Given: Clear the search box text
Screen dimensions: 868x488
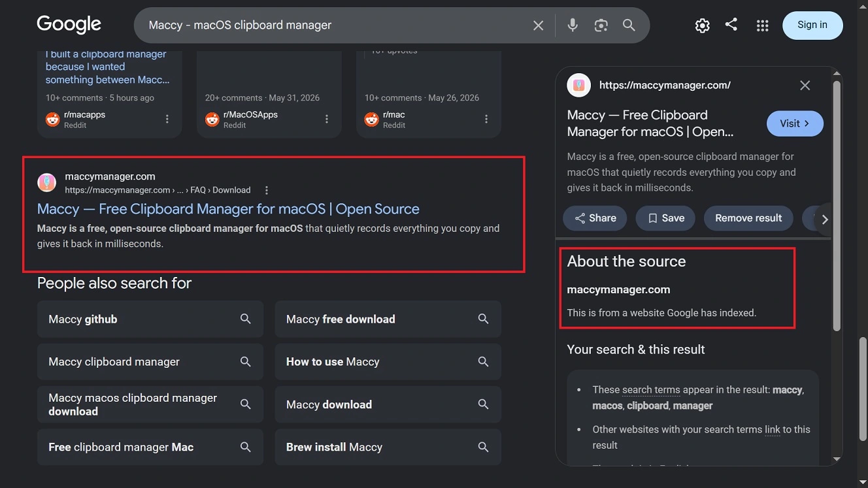Looking at the screenshot, I should pyautogui.click(x=538, y=25).
